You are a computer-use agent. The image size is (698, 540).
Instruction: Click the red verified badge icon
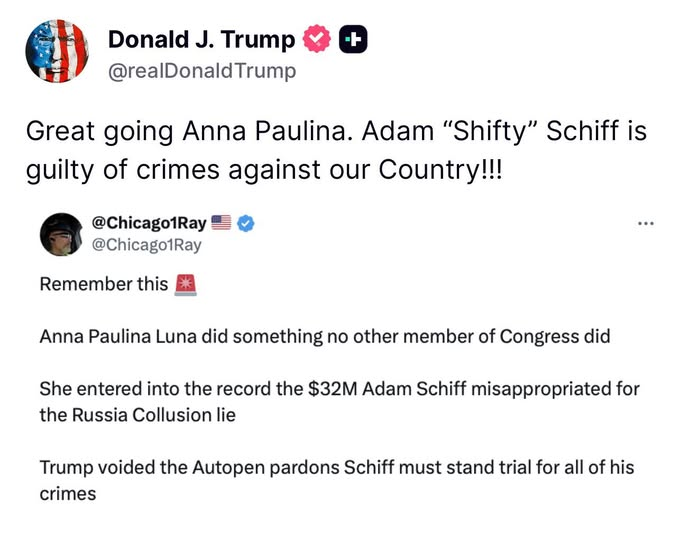coord(316,40)
